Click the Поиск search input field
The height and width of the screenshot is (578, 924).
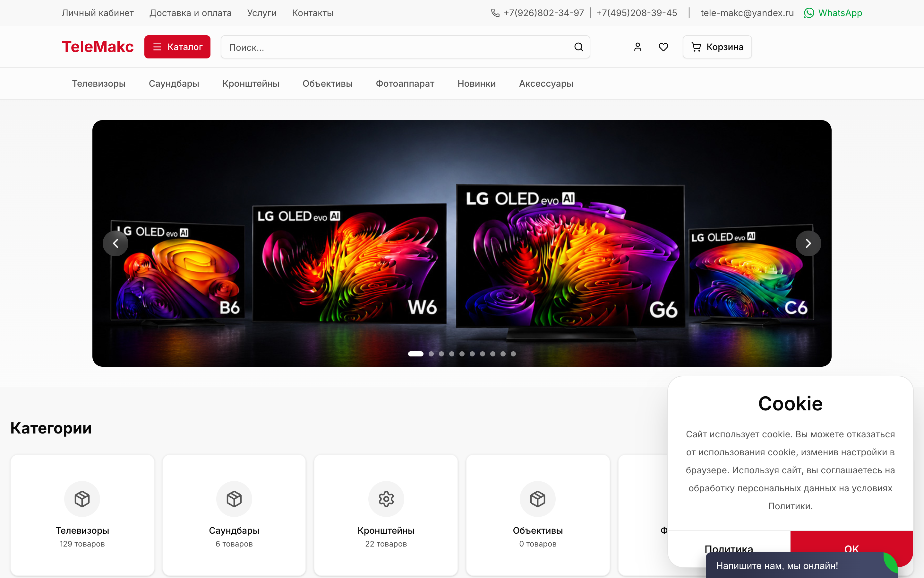click(x=406, y=47)
